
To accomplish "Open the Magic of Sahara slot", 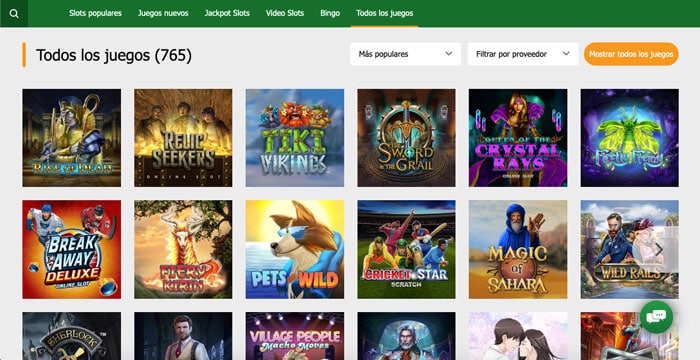I will click(518, 249).
